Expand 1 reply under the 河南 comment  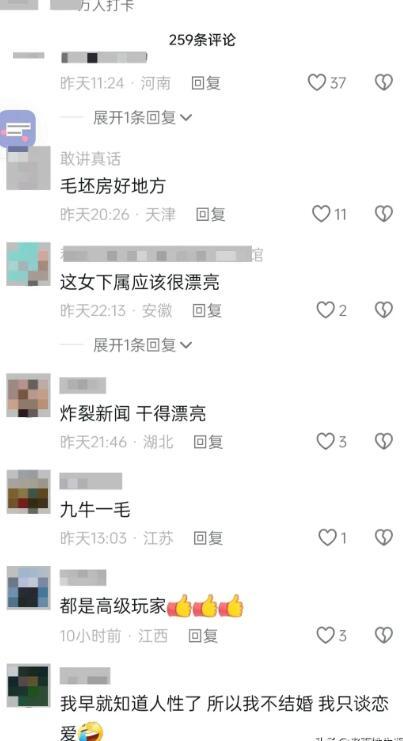coord(142,117)
